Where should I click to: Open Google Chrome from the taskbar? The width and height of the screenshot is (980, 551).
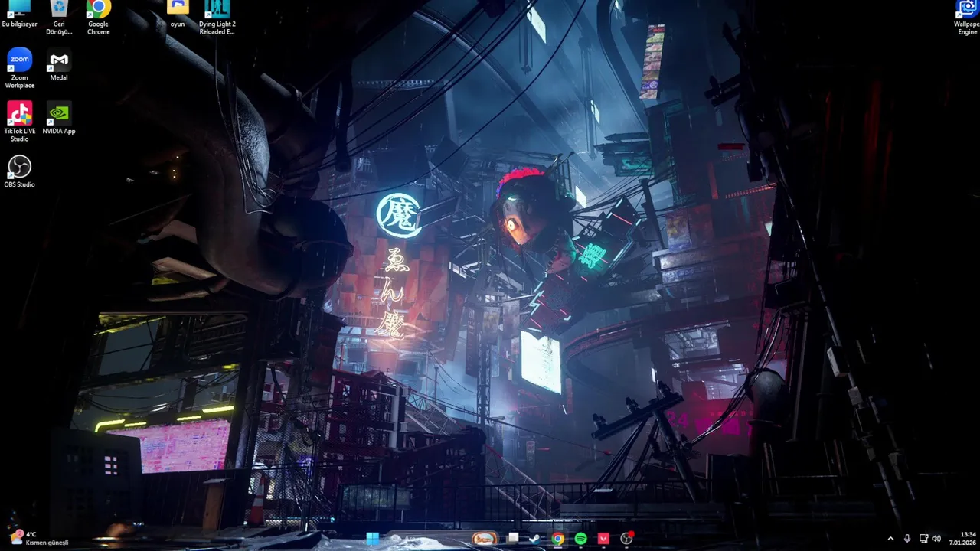[x=558, y=539]
